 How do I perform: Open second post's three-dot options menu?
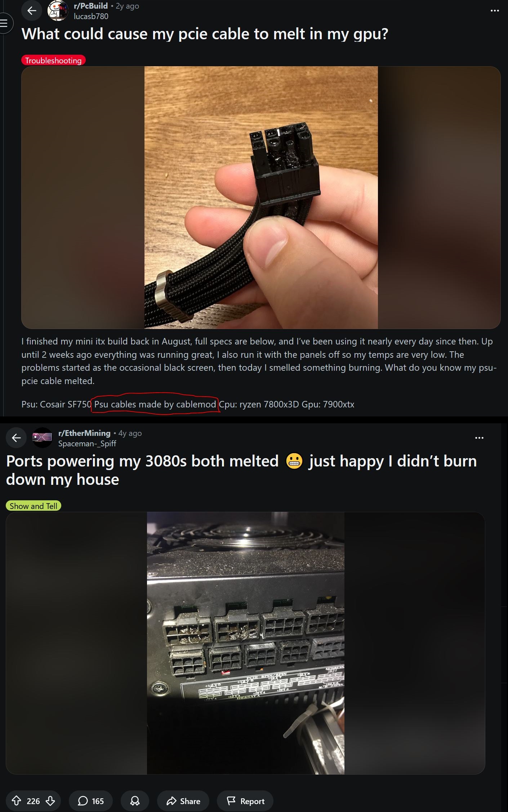pos(479,438)
